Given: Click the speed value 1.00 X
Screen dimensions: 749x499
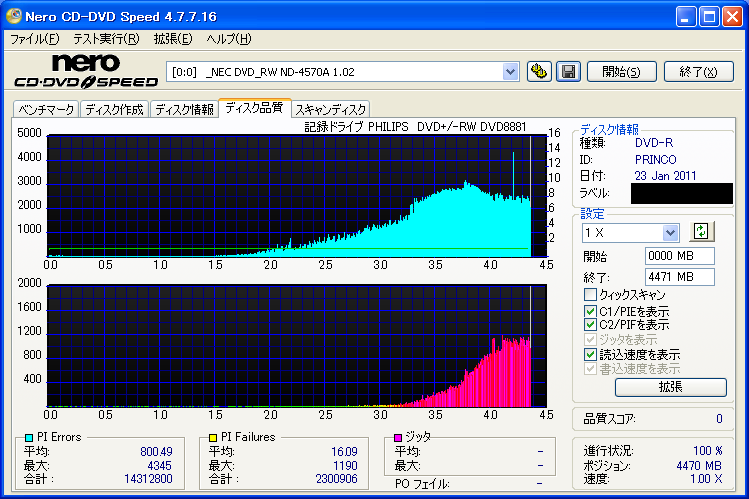Looking at the screenshot, I should 706,478.
